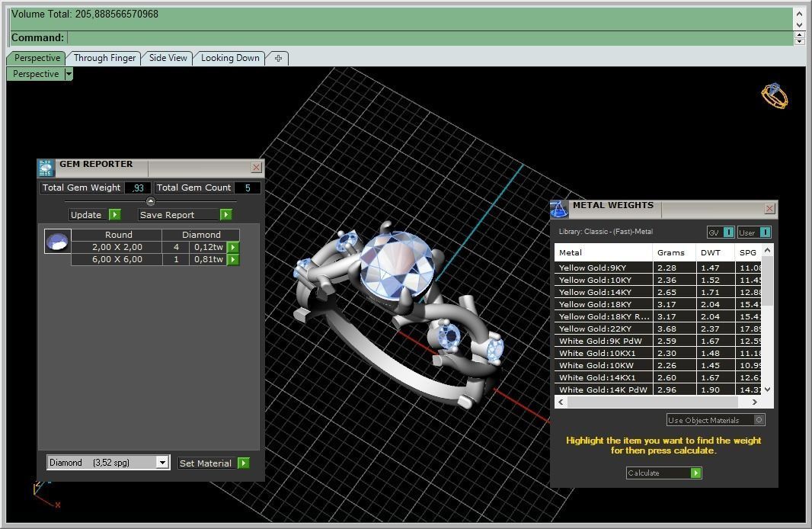Viewport: 812px width, 529px height.
Task: Click the Set Material button
Action: coord(208,463)
